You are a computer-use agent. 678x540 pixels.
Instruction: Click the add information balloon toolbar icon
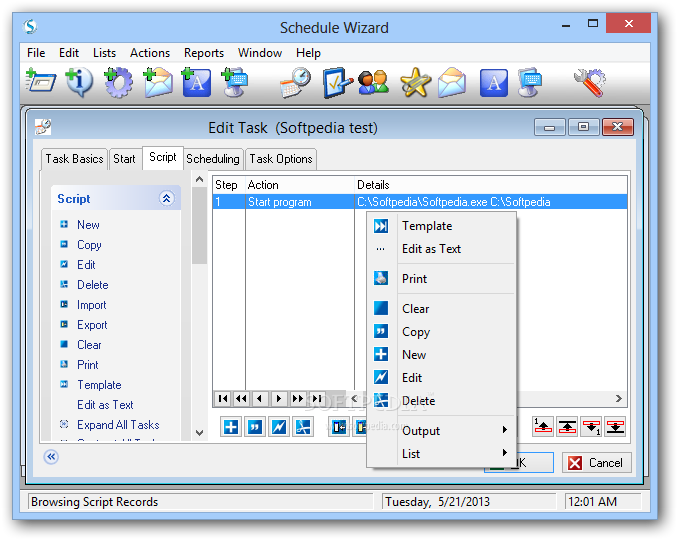click(79, 81)
